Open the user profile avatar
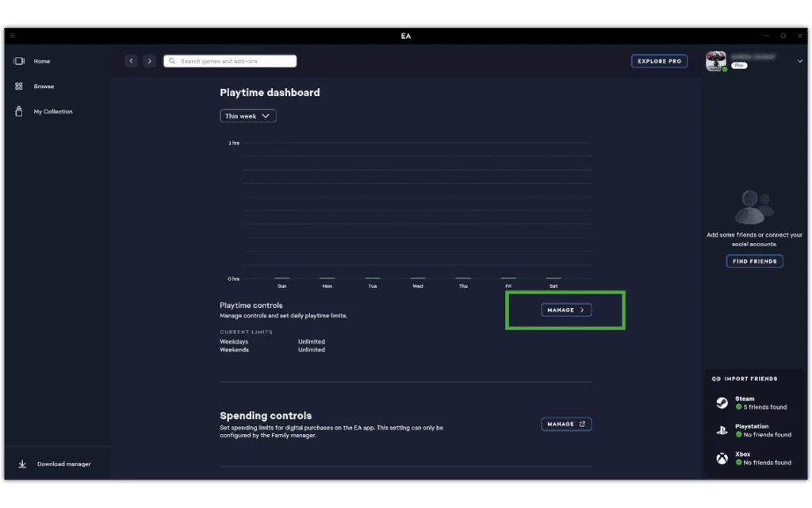The width and height of the screenshot is (812, 508). [x=716, y=61]
